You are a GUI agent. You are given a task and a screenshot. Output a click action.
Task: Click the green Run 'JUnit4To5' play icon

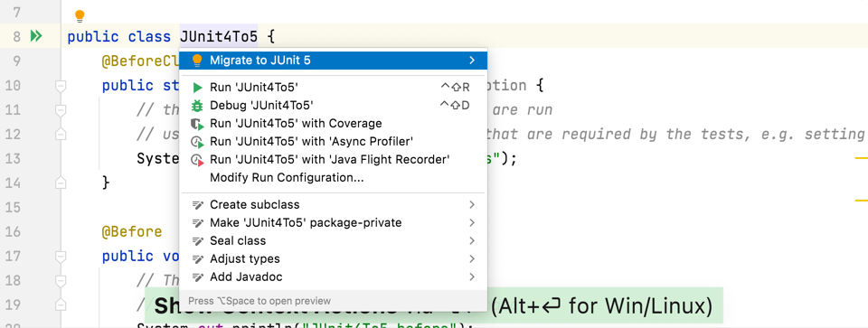(198, 88)
